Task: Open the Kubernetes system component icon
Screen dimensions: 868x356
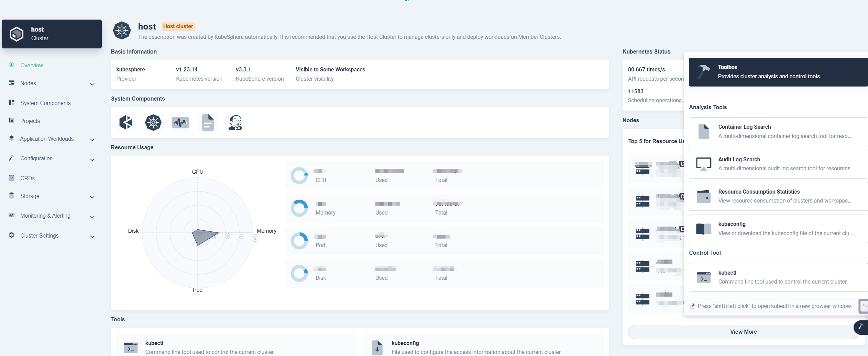Action: (x=153, y=122)
